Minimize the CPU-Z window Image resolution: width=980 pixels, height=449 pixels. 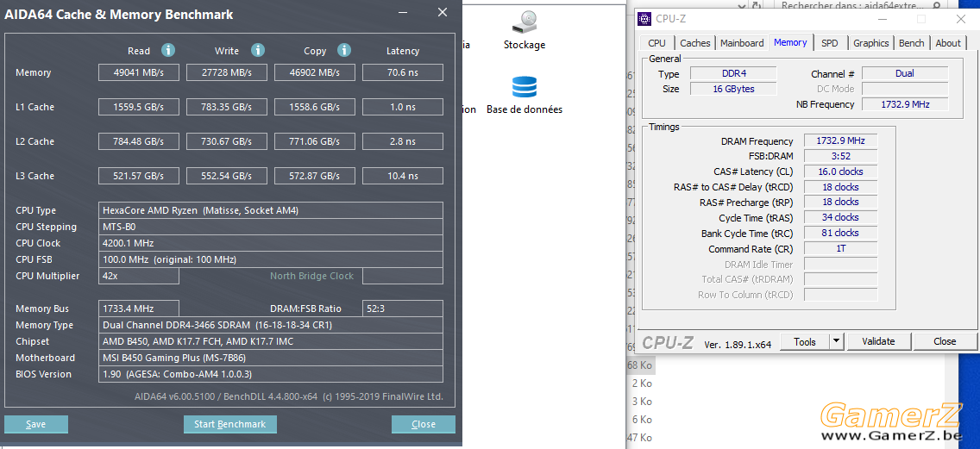click(x=883, y=19)
